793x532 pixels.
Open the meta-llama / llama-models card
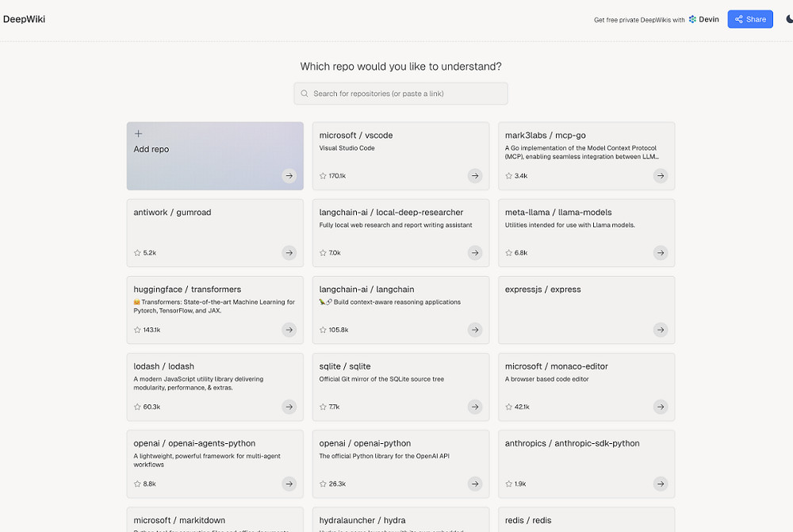[x=586, y=232]
